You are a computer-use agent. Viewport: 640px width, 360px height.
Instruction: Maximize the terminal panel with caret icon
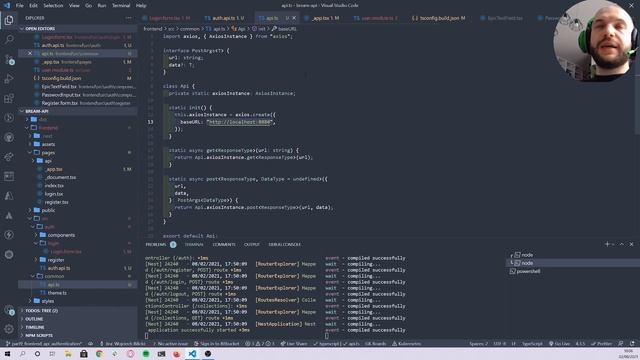[622, 244]
